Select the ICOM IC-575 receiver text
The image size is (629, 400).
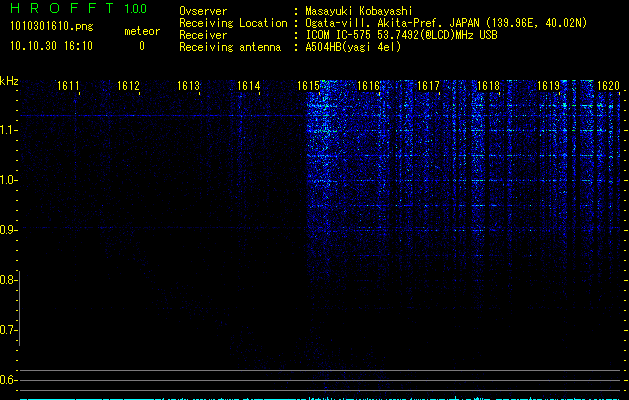pos(401,35)
